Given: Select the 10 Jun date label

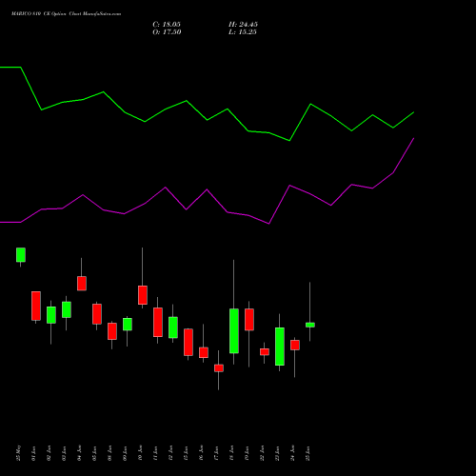Looking at the screenshot, I should (x=141, y=453).
